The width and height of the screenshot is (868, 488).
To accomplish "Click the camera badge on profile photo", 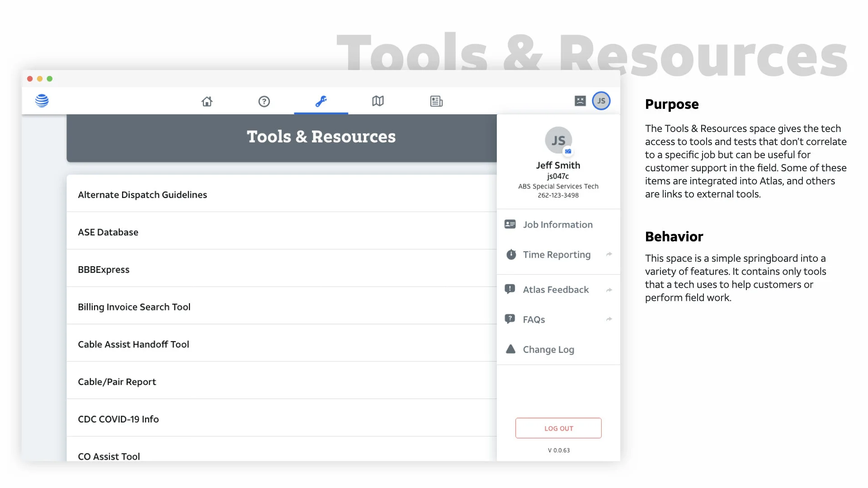I will tap(568, 151).
